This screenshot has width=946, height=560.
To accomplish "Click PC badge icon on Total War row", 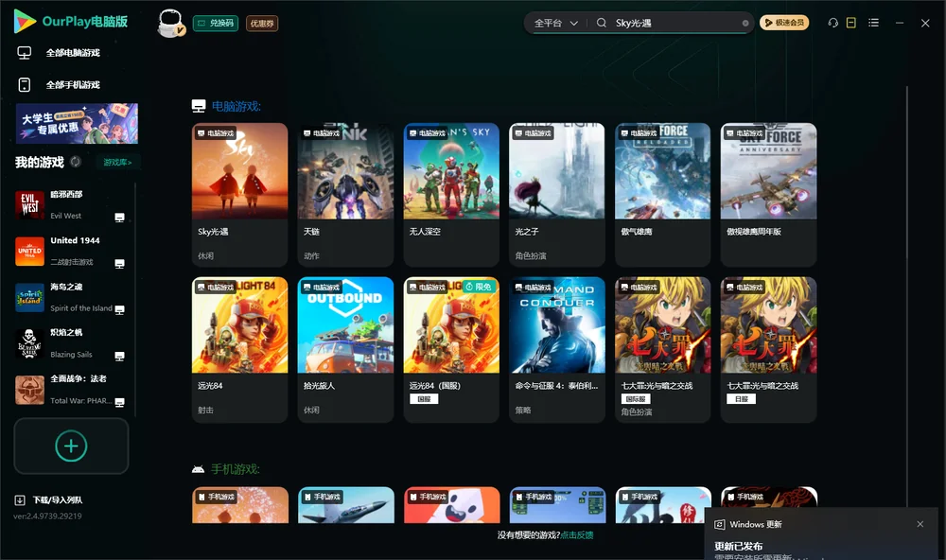I will coord(119,403).
